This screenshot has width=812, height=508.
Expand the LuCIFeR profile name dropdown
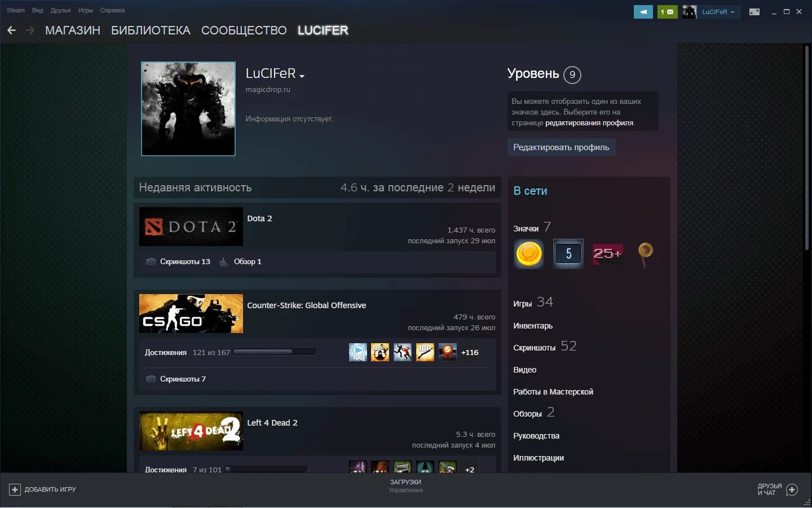point(302,76)
